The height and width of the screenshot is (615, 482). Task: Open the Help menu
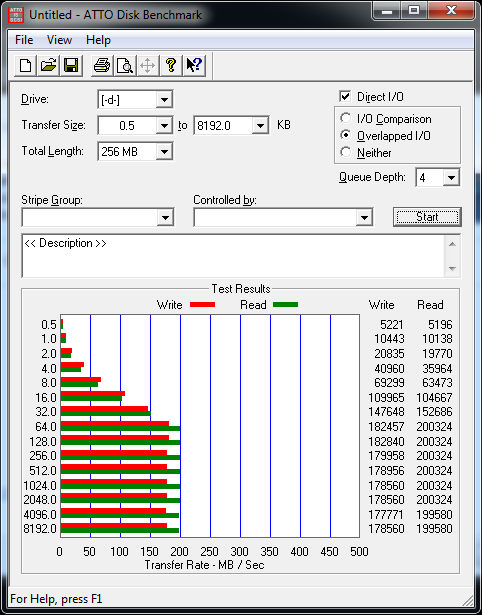click(x=98, y=40)
